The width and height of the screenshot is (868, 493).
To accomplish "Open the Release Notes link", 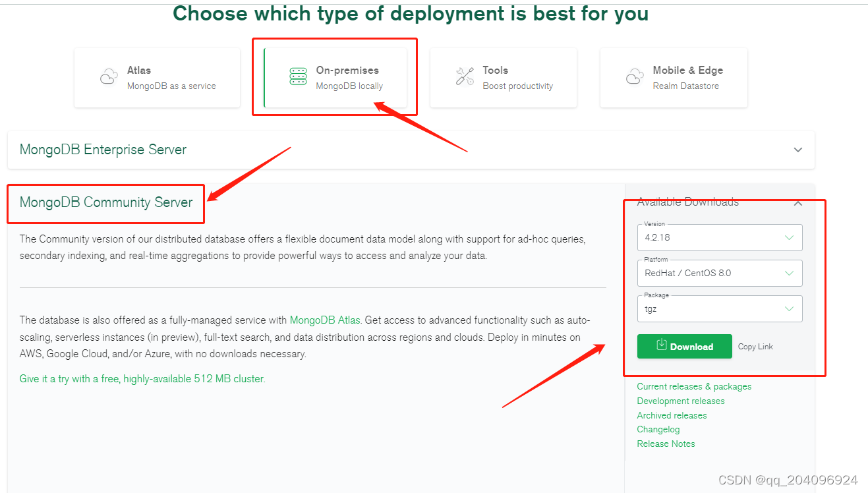I will [x=666, y=444].
